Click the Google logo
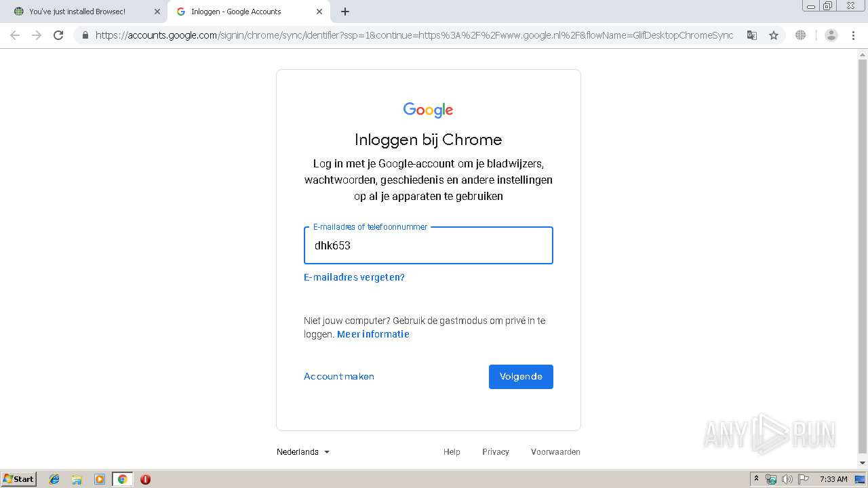Screen dimensions: 868x488 click(x=428, y=110)
